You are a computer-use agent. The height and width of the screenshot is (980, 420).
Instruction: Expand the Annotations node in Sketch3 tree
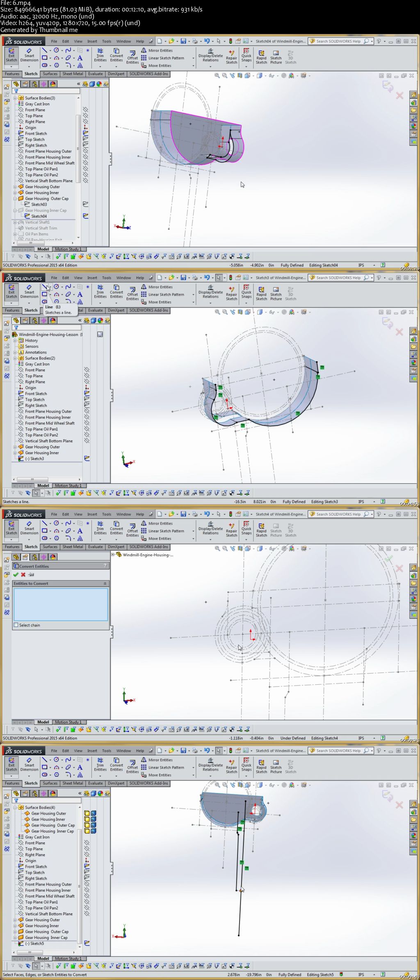click(x=15, y=352)
